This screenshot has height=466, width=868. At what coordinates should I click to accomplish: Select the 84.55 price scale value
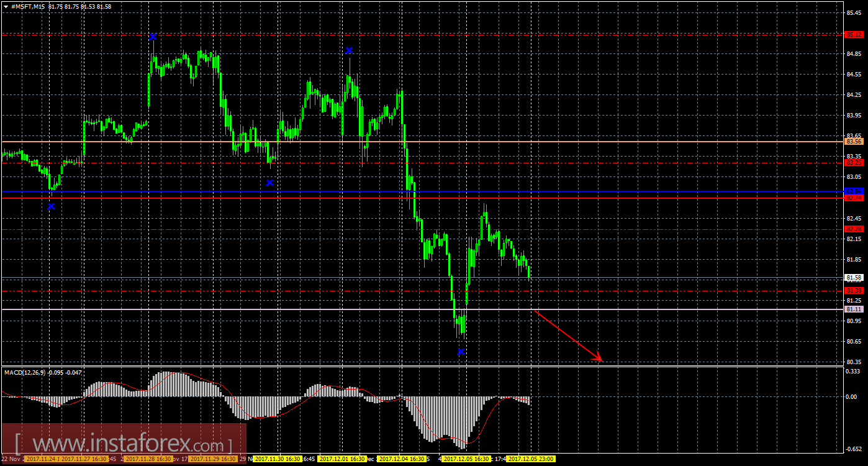point(854,74)
